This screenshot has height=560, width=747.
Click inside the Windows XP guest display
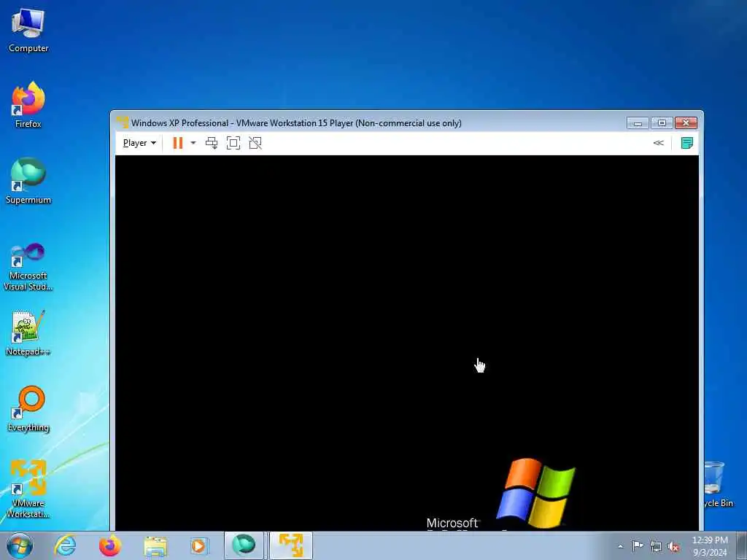407,343
